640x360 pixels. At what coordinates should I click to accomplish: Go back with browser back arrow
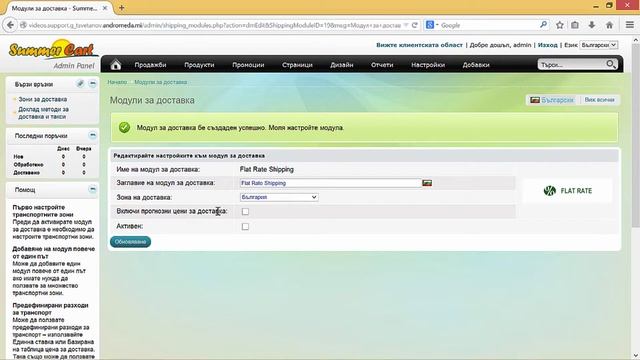point(10,25)
